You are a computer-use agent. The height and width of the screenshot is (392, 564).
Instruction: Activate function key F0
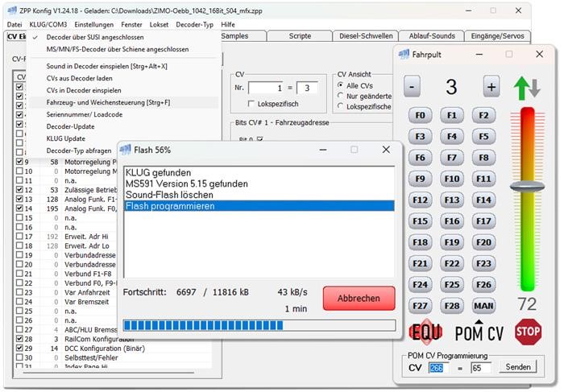pos(420,115)
